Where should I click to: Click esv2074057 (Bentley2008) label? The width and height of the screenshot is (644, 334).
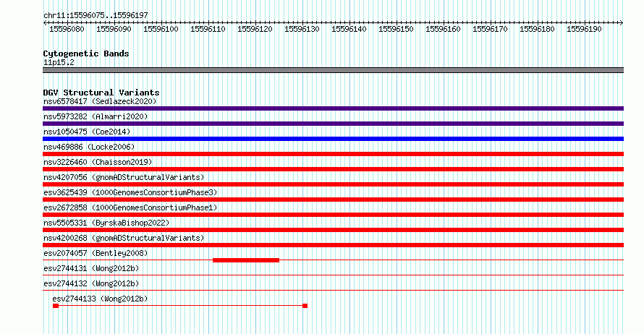pos(96,253)
